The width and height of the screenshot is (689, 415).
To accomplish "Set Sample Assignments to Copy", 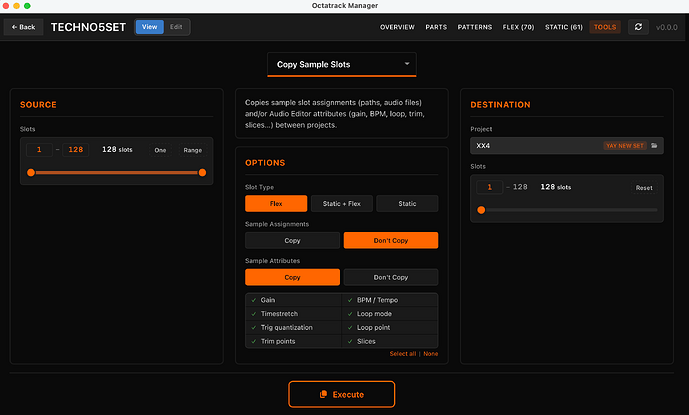I will coord(292,240).
